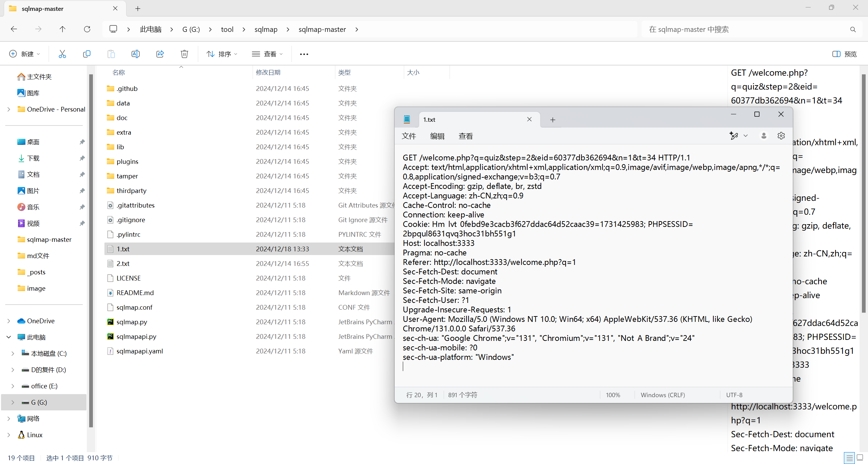Screen dimensions: 868x464
Task: Expand the office (E:) drive node
Action: (13, 386)
